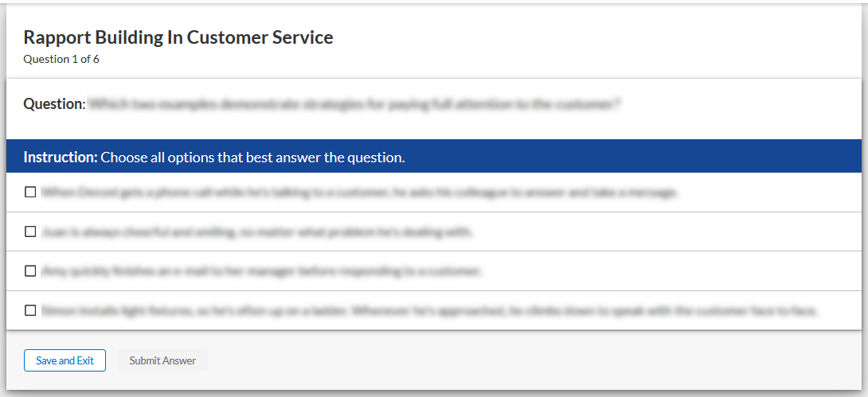The width and height of the screenshot is (868, 397).
Task: Click the Rapport Building In Customer Service title
Action: pos(178,37)
